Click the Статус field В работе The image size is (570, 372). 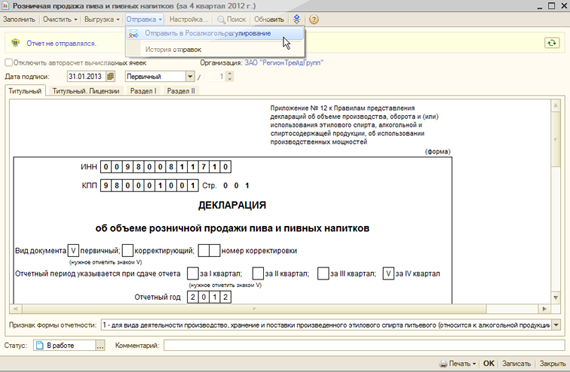64,345
